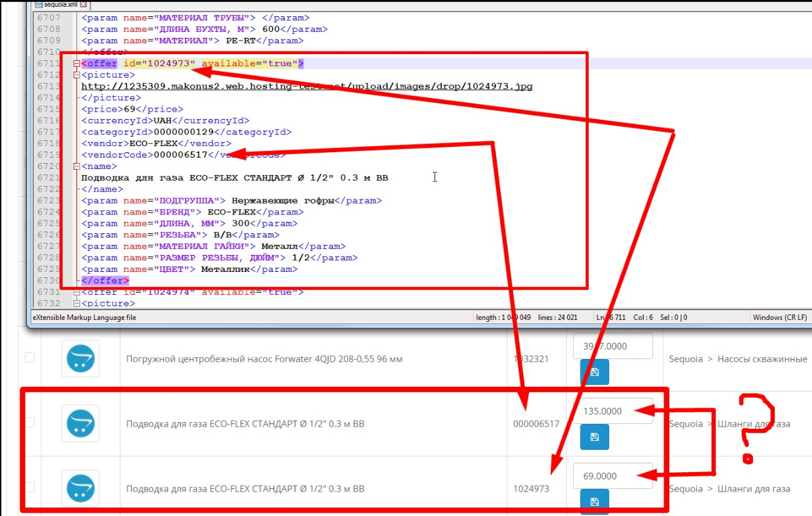Click line number 6707 in the margin
This screenshot has height=516, width=812.
click(x=49, y=18)
